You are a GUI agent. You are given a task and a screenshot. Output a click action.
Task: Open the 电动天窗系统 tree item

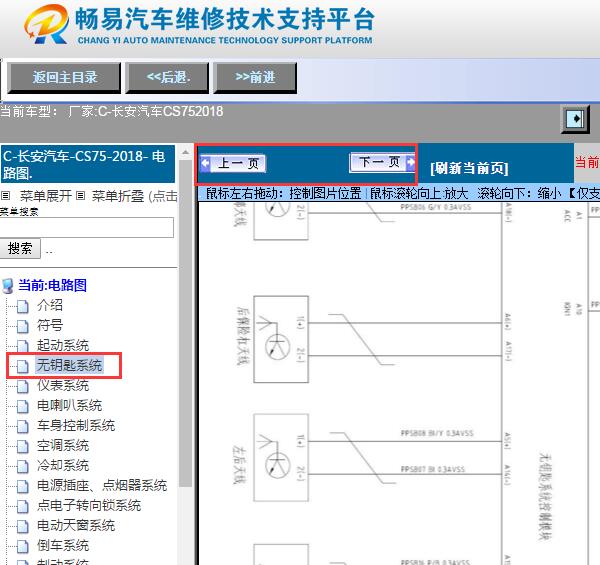tap(76, 526)
